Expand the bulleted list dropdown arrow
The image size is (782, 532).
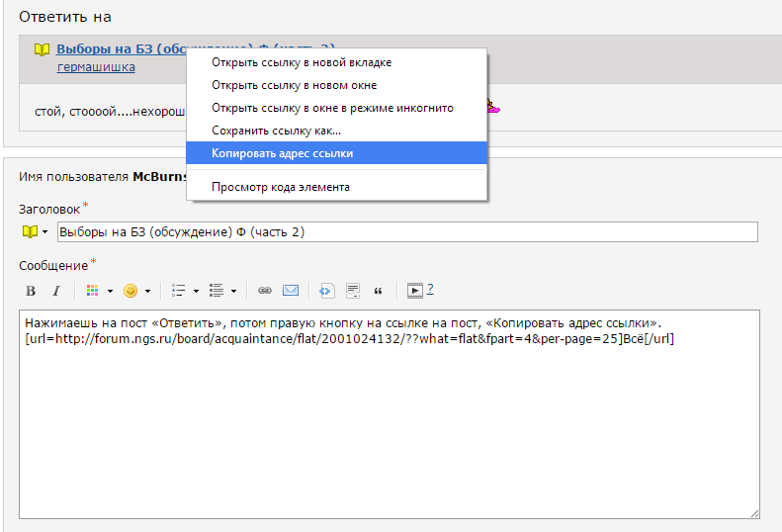click(x=197, y=291)
